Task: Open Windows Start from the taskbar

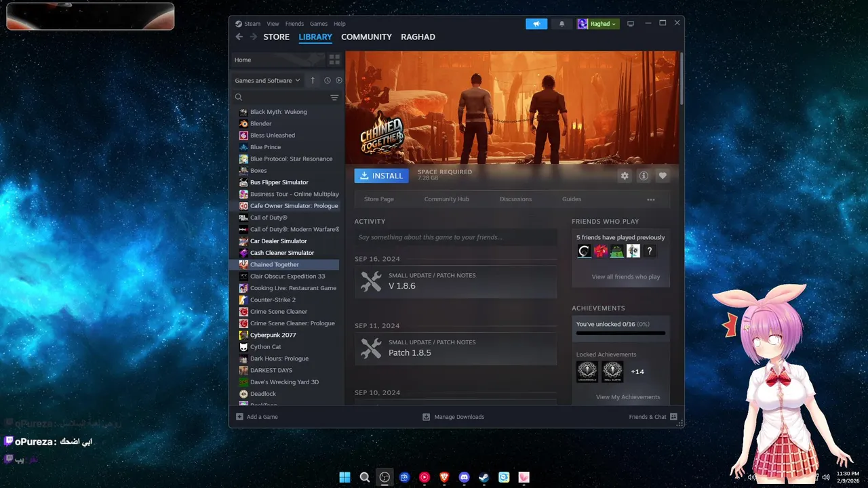Action: coord(345,477)
